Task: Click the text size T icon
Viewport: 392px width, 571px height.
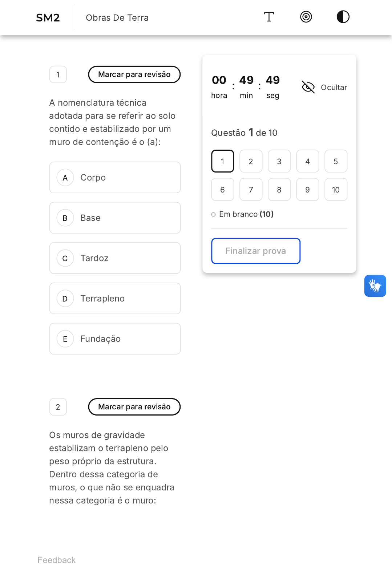Action: point(269,17)
